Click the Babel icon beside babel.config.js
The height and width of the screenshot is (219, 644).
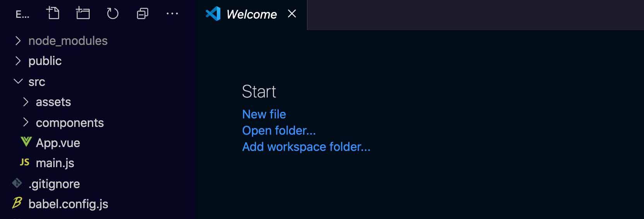coord(17,203)
